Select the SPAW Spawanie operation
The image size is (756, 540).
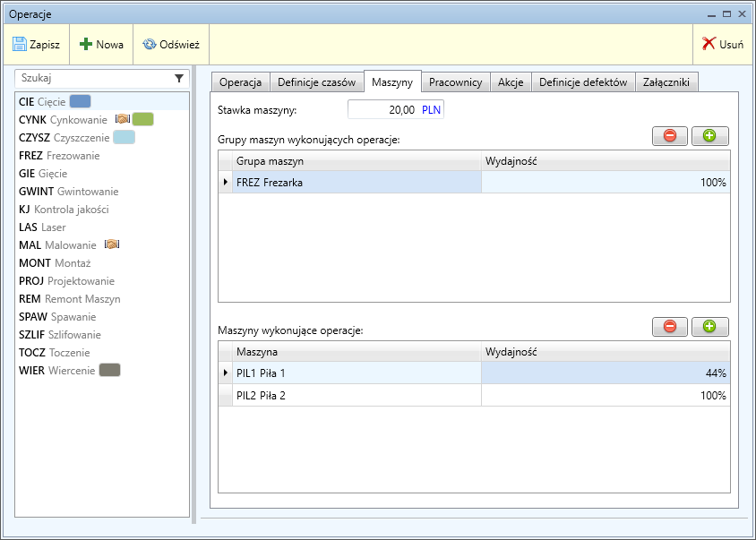click(x=57, y=317)
